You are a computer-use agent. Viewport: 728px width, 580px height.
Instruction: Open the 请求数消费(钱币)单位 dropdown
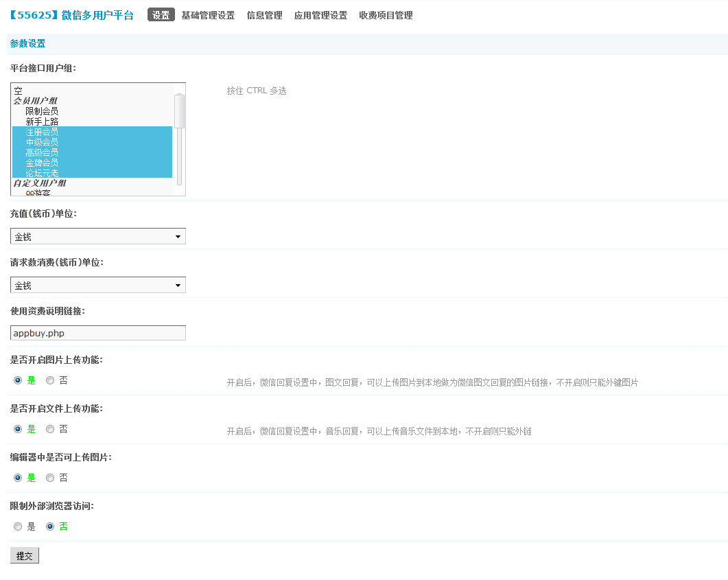(98, 286)
